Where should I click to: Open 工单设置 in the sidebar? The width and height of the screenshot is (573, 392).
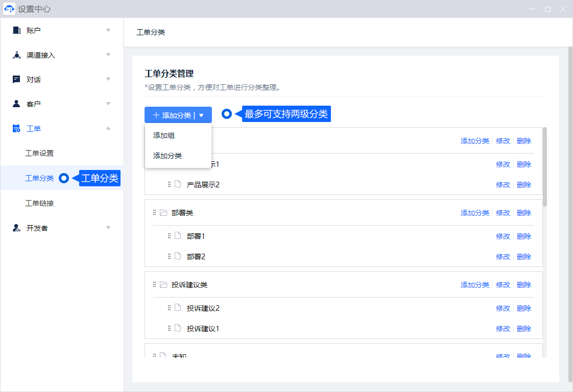[39, 153]
